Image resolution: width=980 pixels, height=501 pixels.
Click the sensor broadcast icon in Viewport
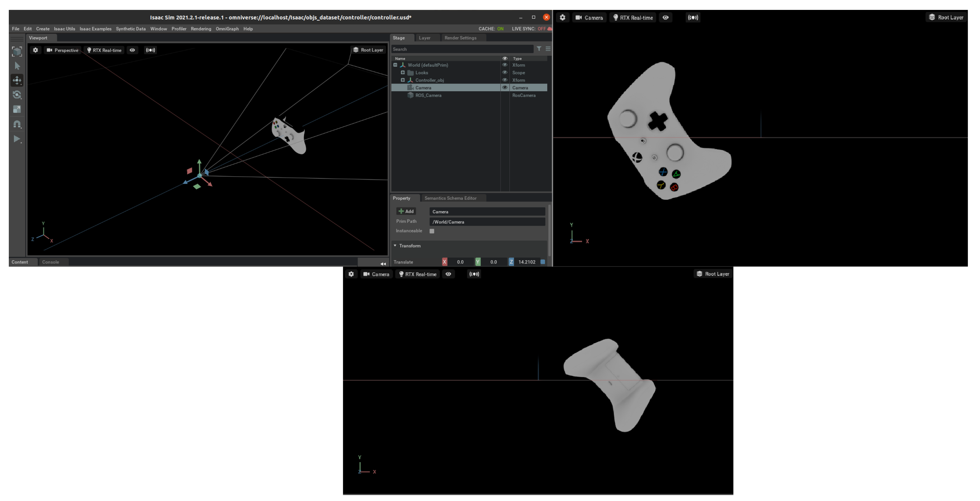pos(151,50)
